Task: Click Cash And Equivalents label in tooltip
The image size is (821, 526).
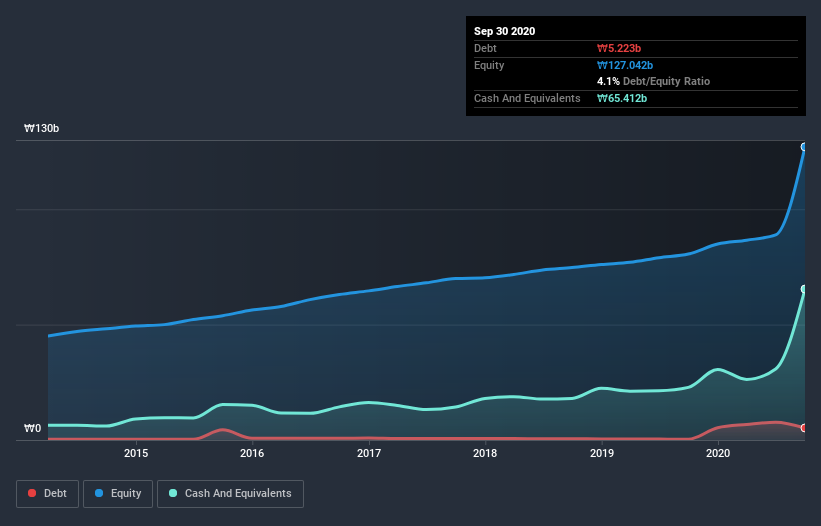Action: (527, 98)
